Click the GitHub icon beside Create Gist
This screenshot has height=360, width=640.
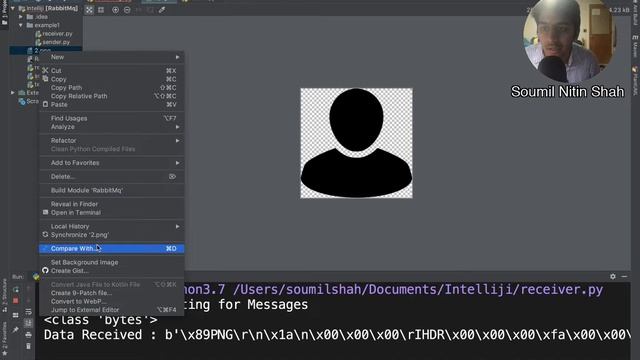45,270
